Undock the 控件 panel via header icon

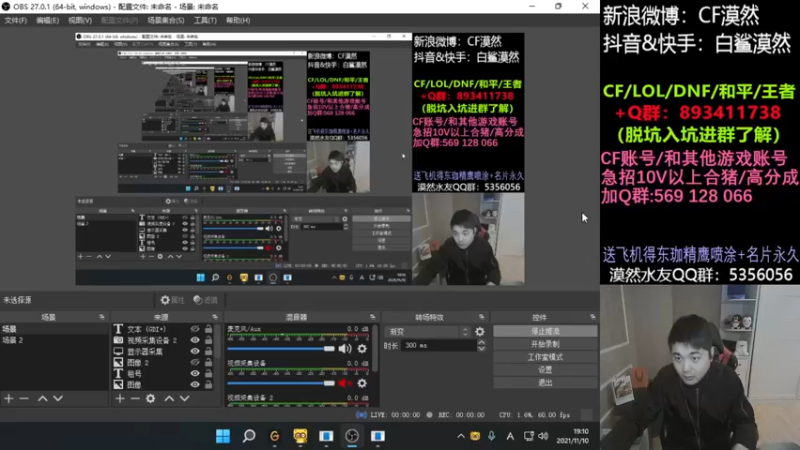(592, 317)
